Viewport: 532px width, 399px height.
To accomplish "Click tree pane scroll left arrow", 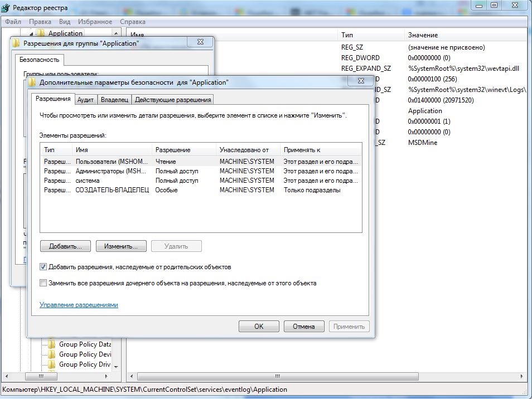I will coord(7,376).
